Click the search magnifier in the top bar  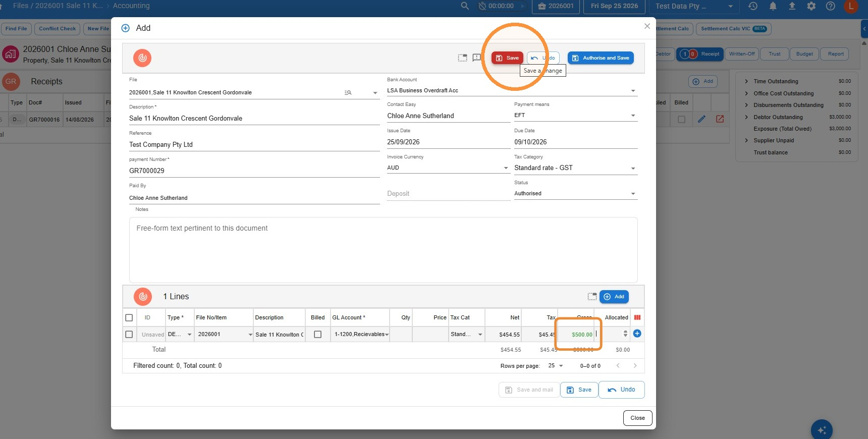[465, 6]
